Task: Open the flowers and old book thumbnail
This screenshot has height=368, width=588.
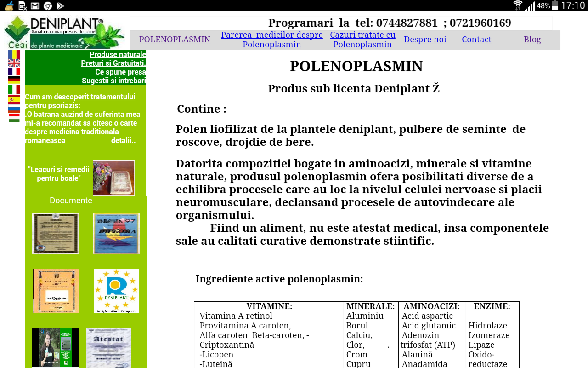Action: point(114,178)
